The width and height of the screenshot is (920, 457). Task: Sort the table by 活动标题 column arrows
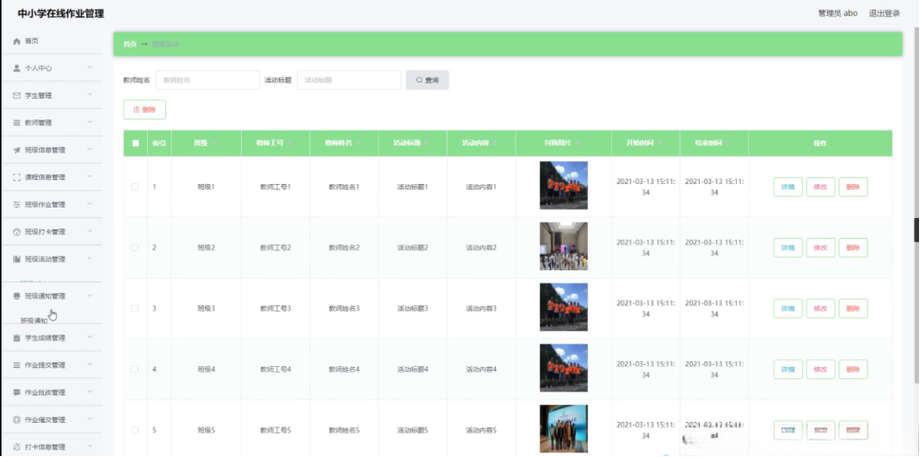point(426,143)
